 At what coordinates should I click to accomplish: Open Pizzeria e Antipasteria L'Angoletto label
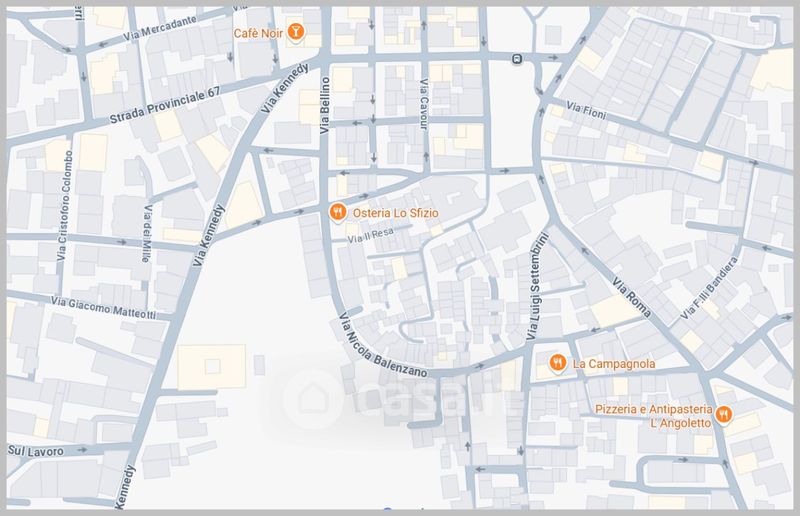pos(652,416)
